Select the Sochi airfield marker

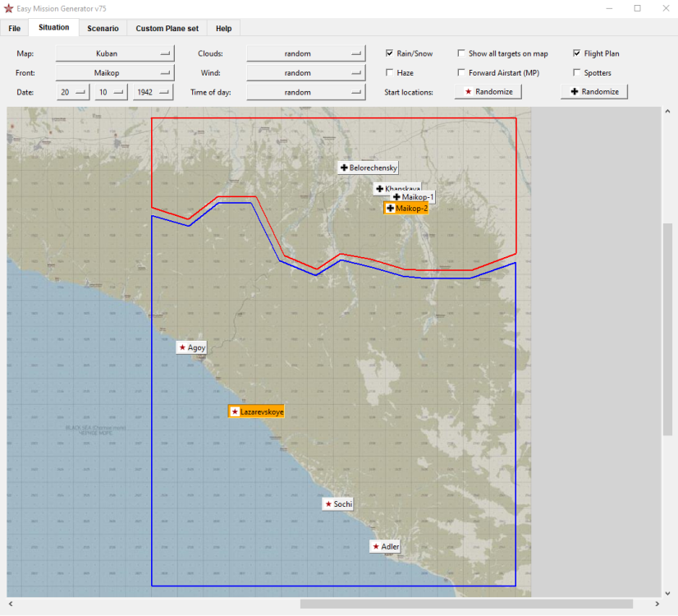pos(337,503)
